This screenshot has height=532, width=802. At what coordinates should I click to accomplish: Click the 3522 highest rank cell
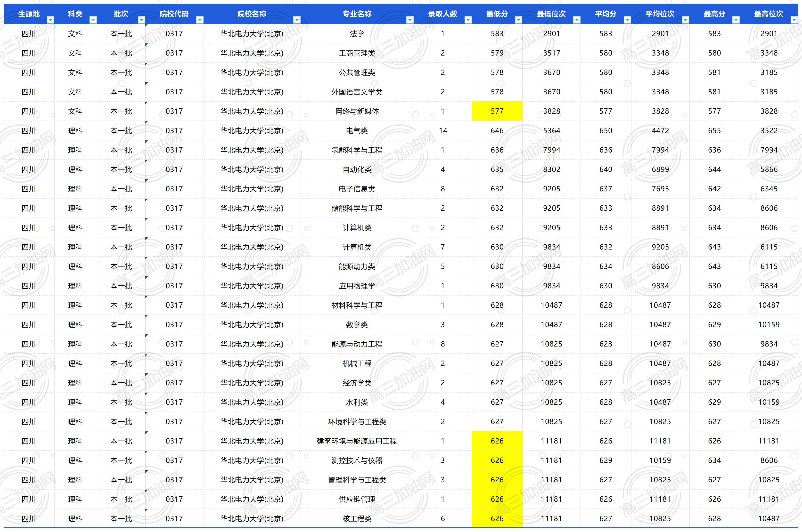click(769, 131)
